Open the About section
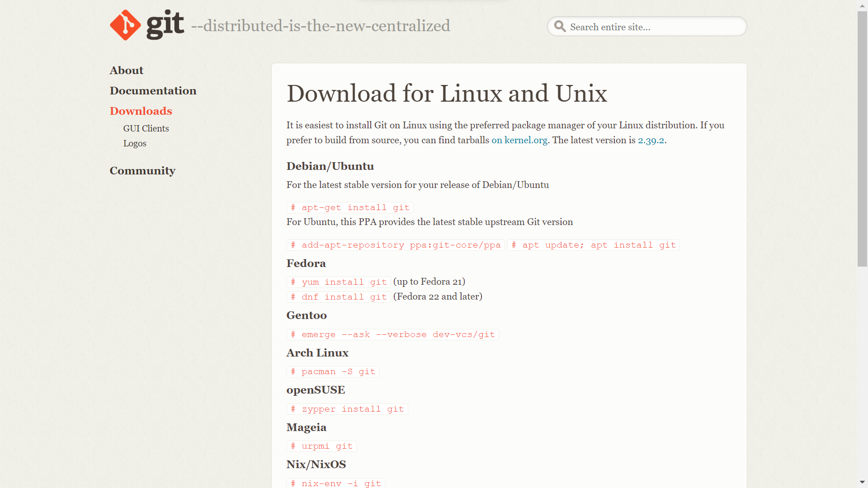This screenshot has height=488, width=868. tap(126, 70)
